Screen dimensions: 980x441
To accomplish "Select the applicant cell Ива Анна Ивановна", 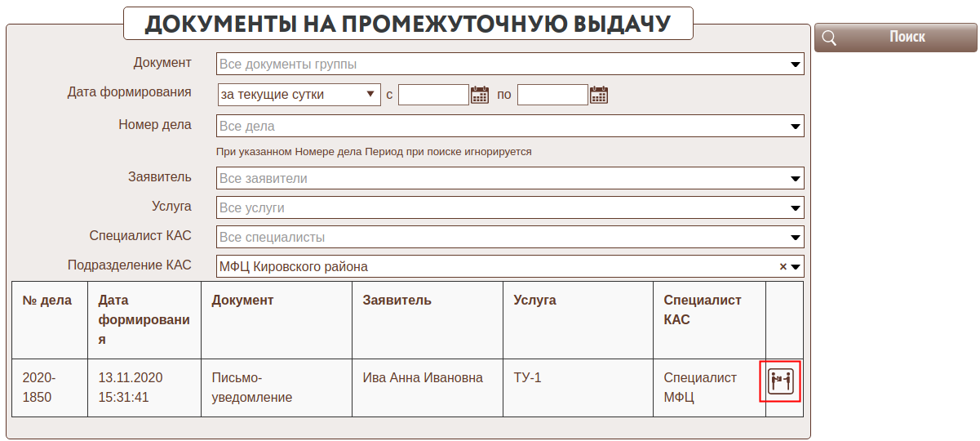I will (423, 378).
